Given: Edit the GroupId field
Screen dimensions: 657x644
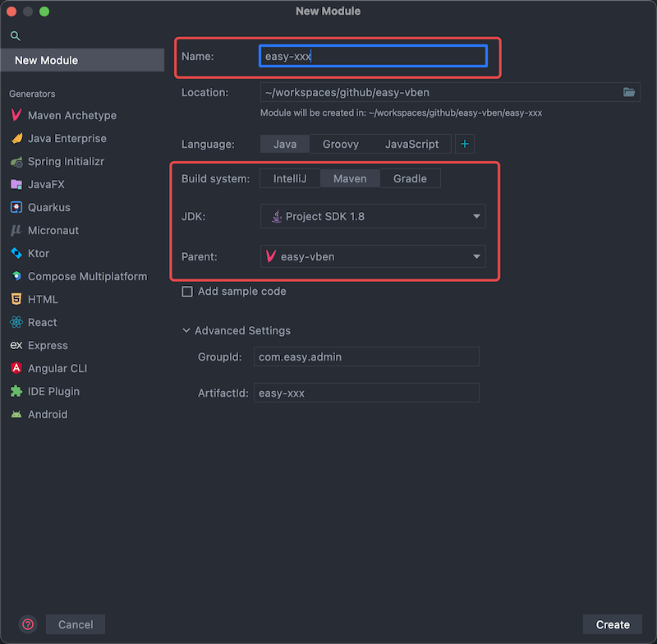Looking at the screenshot, I should (x=366, y=356).
